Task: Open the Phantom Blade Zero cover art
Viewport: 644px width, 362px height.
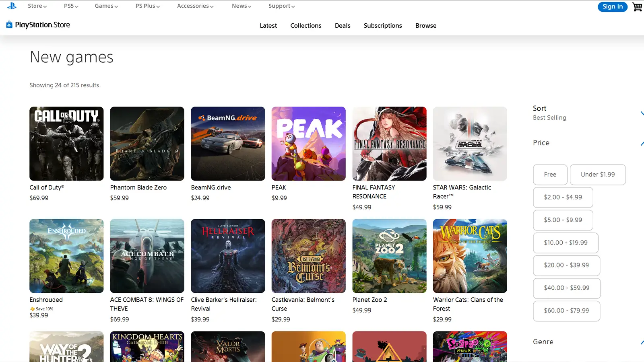Action: (147, 144)
